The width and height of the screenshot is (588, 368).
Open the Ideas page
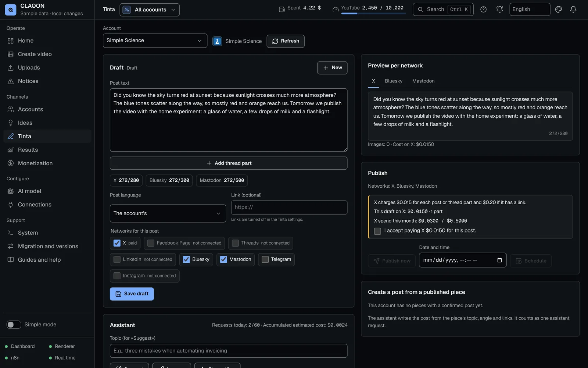[47, 123]
